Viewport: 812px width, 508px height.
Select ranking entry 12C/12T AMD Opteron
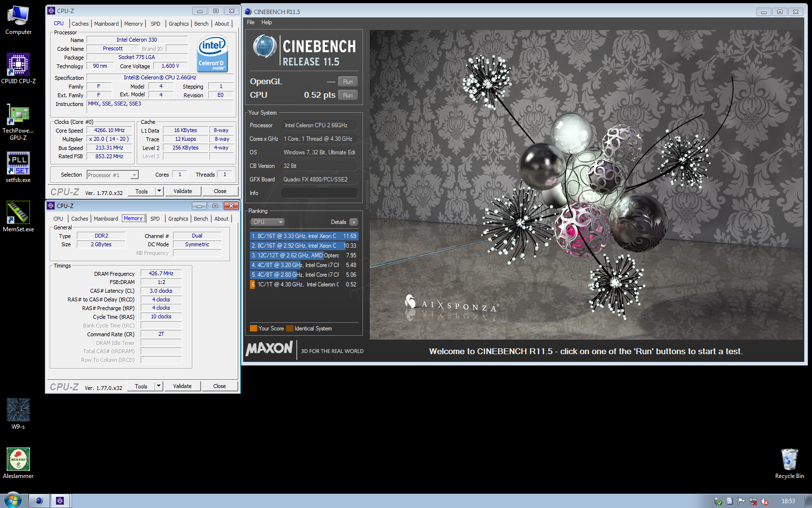(304, 255)
